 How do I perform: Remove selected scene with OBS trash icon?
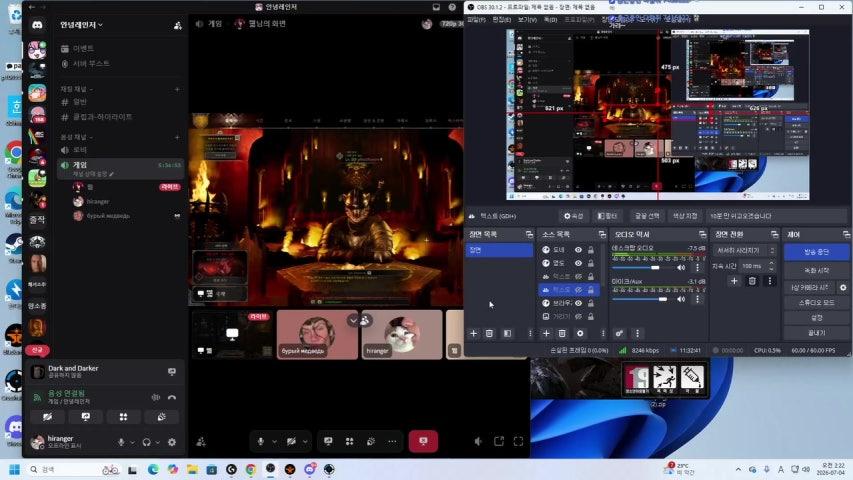tap(489, 333)
